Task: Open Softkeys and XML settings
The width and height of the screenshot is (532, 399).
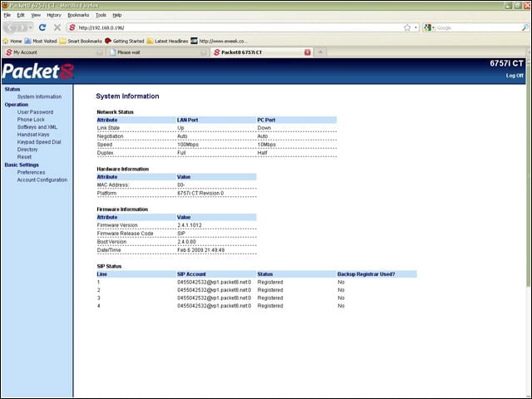Action: pyautogui.click(x=37, y=127)
